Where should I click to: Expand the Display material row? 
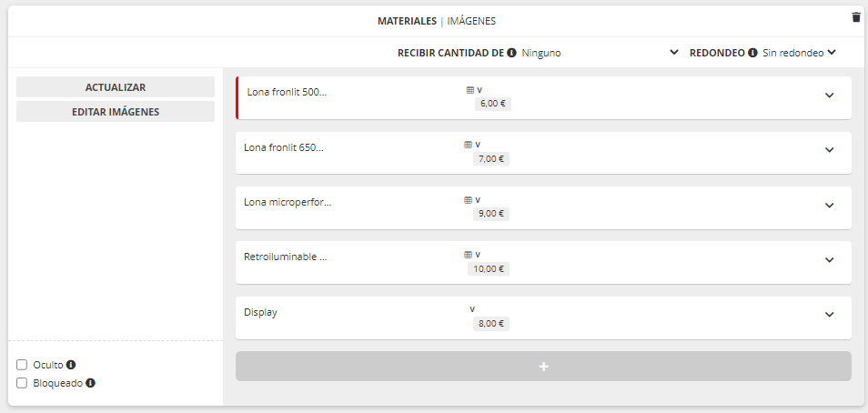click(x=829, y=315)
